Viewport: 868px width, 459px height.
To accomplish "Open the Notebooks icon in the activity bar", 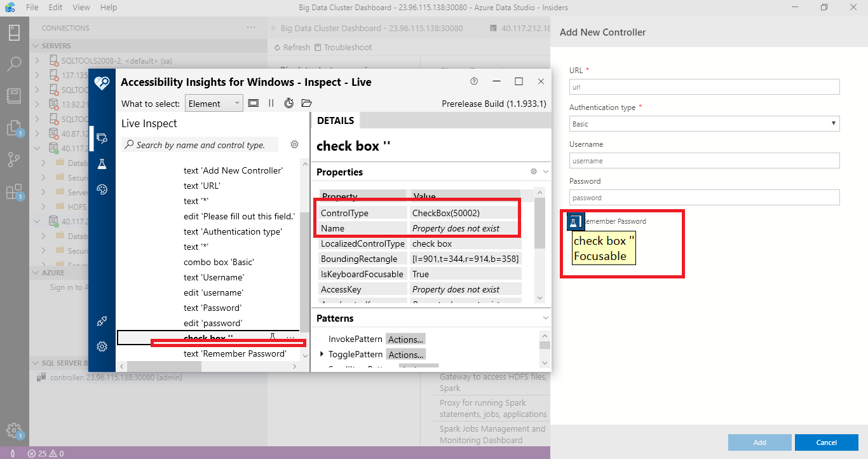I will point(15,95).
